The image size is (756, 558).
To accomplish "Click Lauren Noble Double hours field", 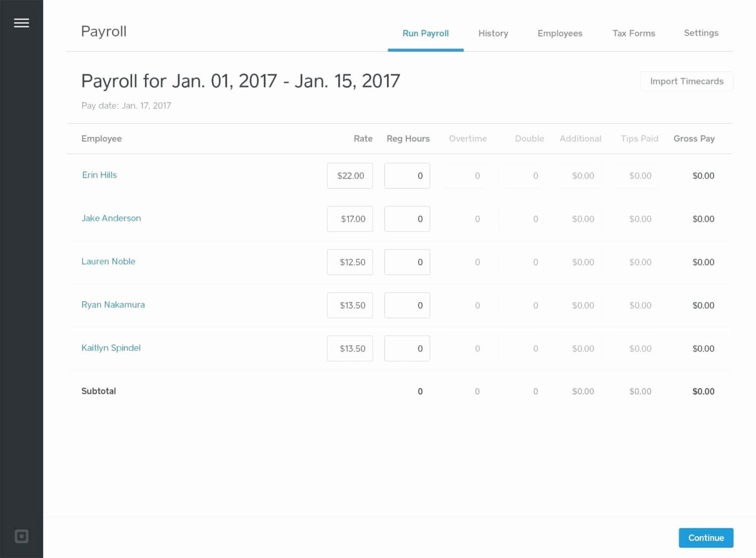I will click(x=522, y=262).
